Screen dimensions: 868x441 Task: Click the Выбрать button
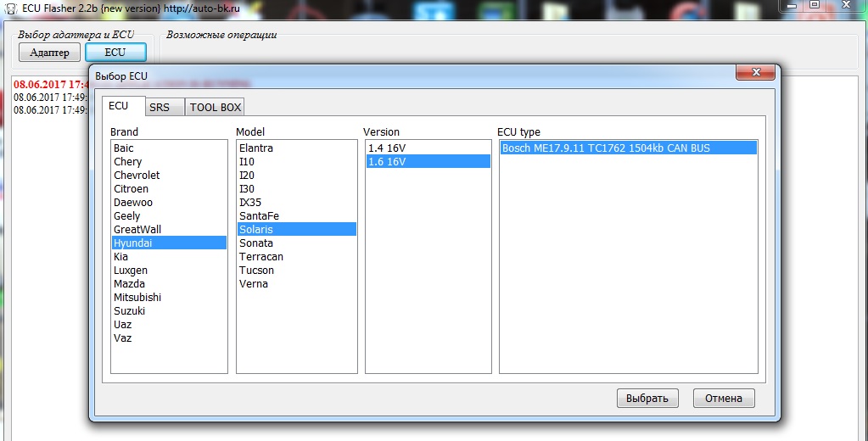coord(647,398)
